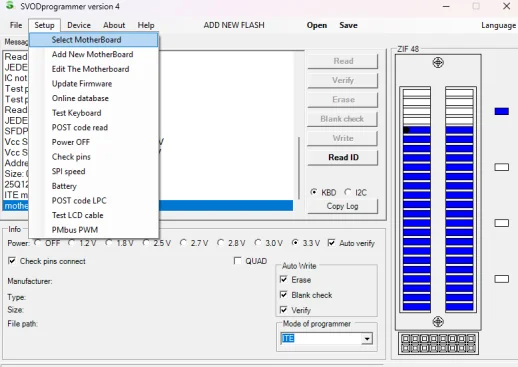Expand the Mode of programmer dropdown arrow

point(367,339)
